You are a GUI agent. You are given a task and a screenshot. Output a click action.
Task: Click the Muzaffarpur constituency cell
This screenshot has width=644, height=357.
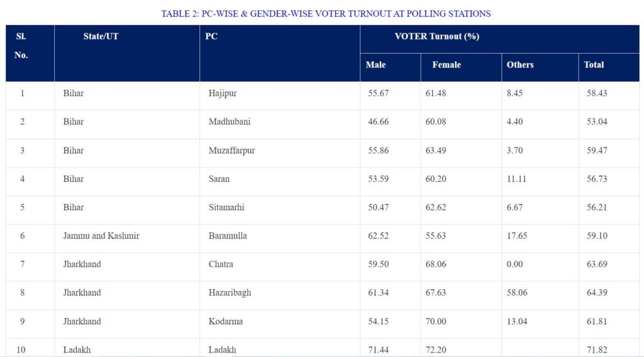point(231,150)
